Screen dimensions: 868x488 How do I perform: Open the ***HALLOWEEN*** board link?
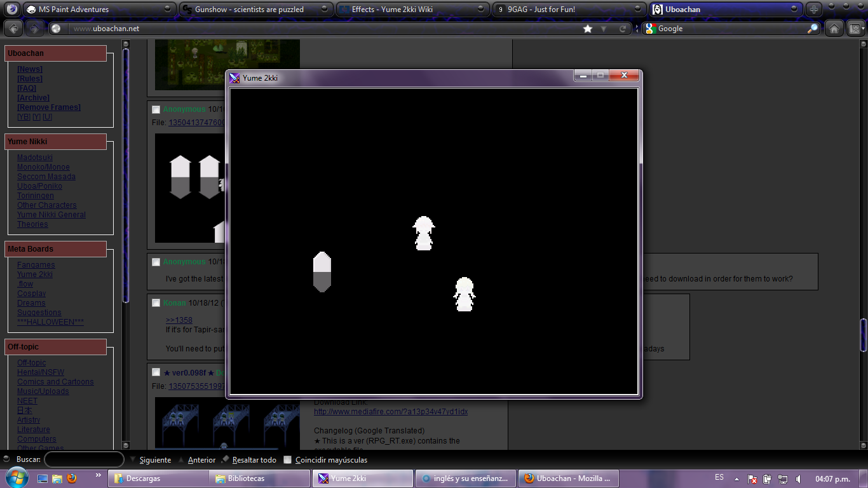[x=50, y=322]
